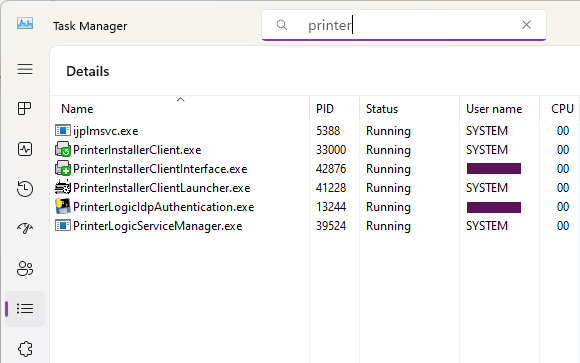Image resolution: width=580 pixels, height=363 pixels.
Task: Click the PrinterInstallerClientInterface.exe icon
Action: pos(63,168)
